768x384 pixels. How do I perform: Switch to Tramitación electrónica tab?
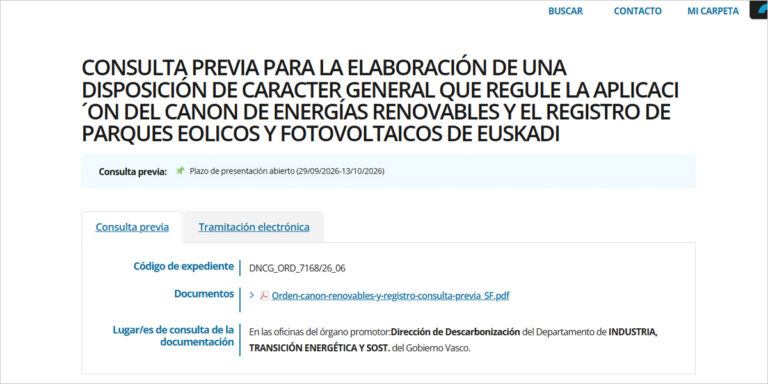(x=254, y=227)
